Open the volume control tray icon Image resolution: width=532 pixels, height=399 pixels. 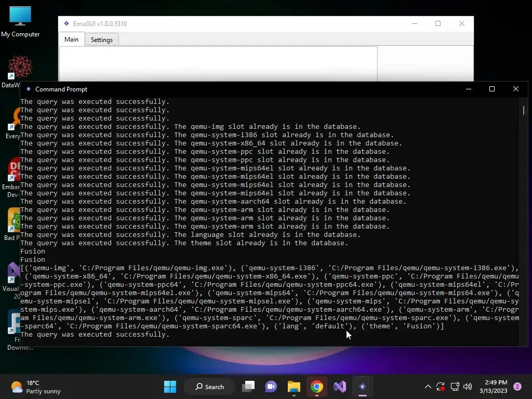[x=468, y=387]
